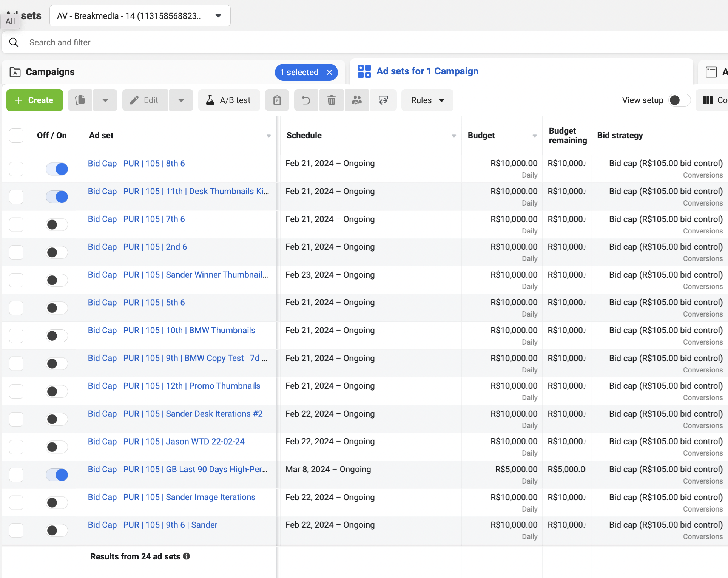Click the trash delete icon
728x578 pixels.
(x=331, y=100)
